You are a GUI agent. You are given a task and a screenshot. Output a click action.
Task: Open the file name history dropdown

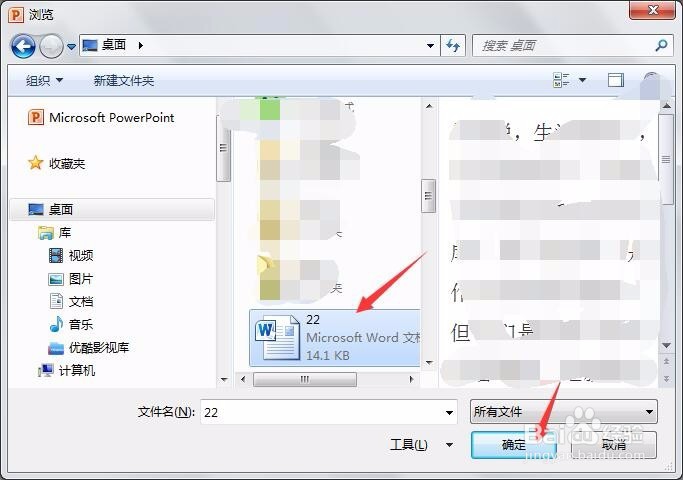449,412
